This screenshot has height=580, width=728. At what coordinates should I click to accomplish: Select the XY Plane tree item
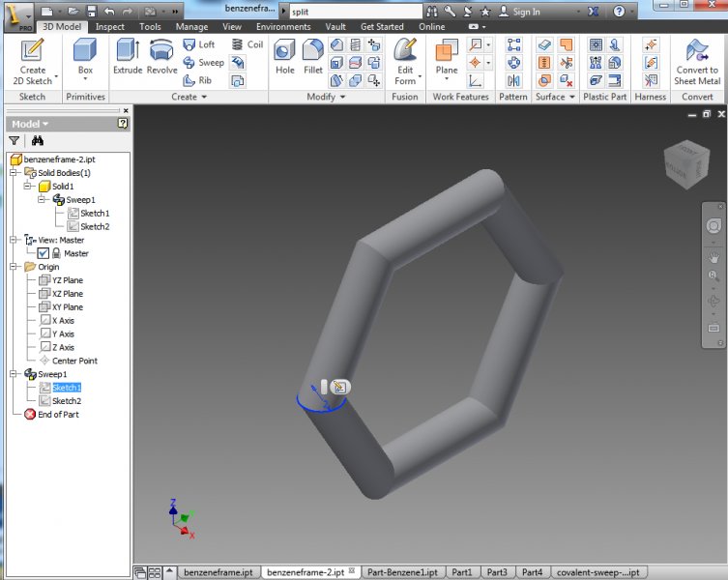point(67,307)
